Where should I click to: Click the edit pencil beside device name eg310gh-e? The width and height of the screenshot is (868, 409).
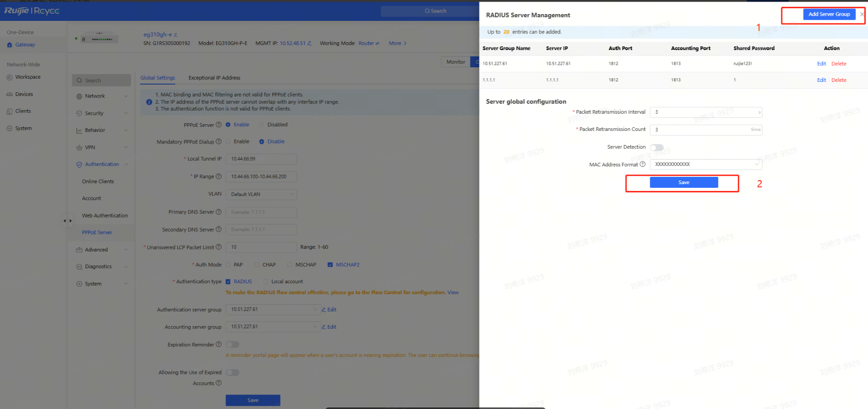coord(175,35)
